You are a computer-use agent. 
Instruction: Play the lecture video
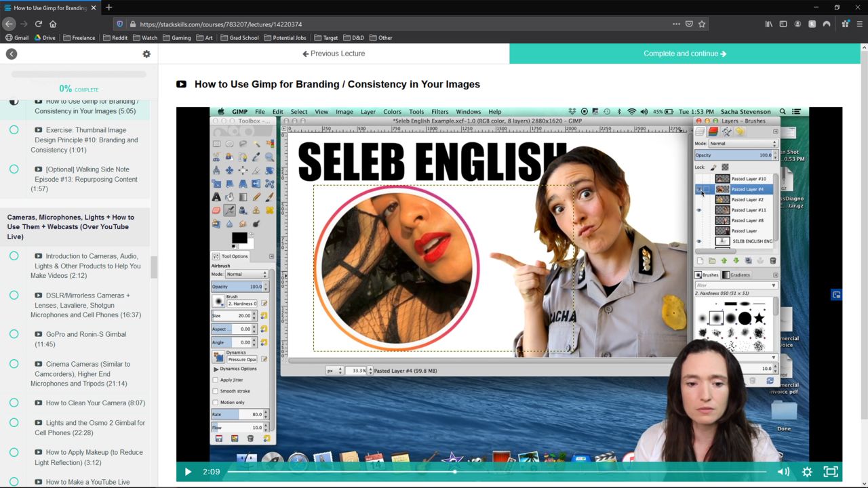tap(188, 472)
